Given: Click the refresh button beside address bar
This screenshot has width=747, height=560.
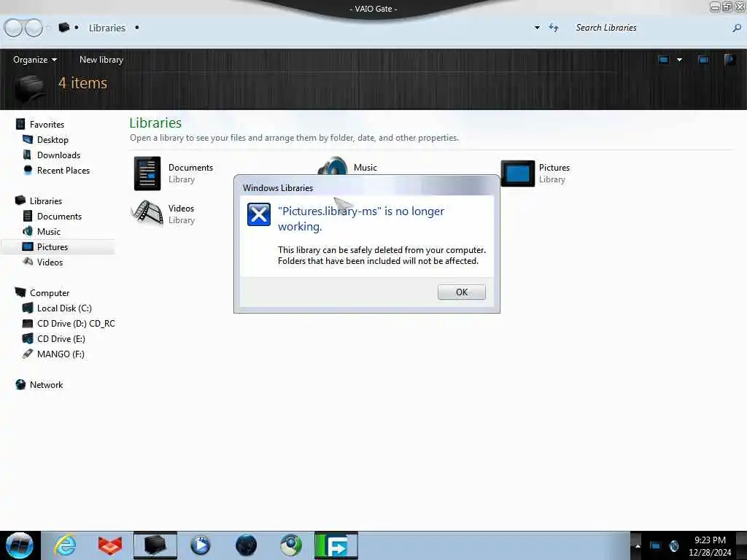Looking at the screenshot, I should pyautogui.click(x=554, y=28).
